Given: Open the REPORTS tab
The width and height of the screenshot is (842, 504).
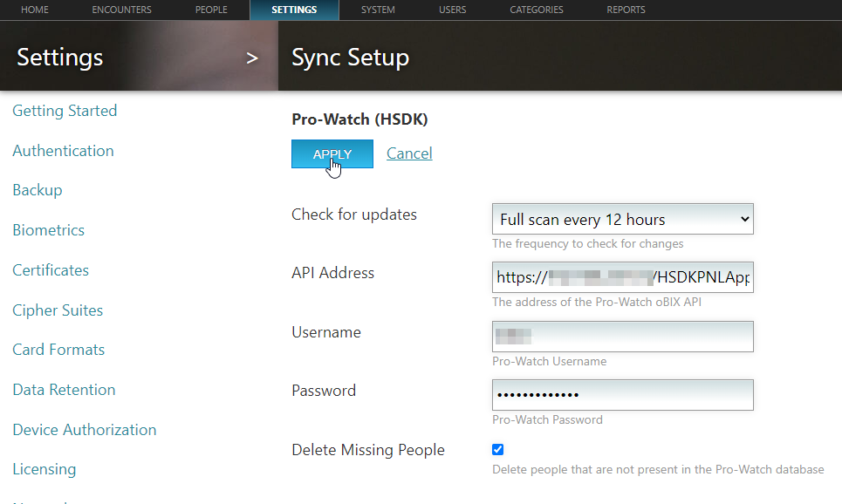Looking at the screenshot, I should coord(626,10).
